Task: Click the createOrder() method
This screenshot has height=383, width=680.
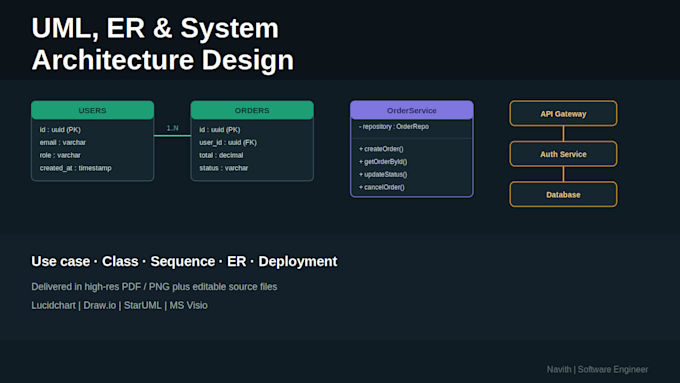Action: (x=381, y=149)
